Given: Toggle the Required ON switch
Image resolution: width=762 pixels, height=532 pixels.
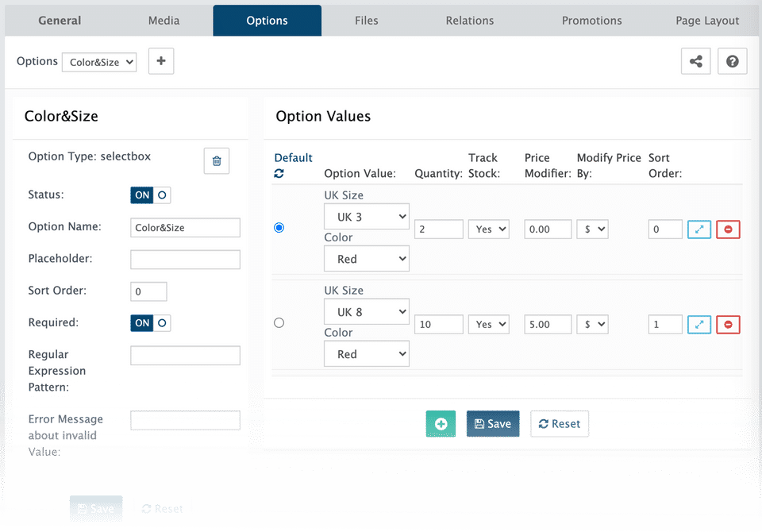Looking at the screenshot, I should [x=150, y=323].
